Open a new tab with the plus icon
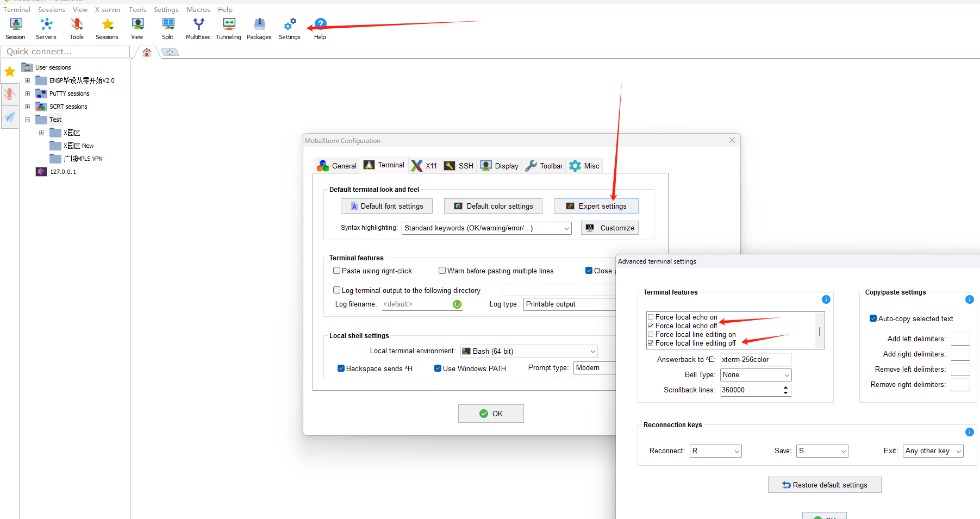Image resolution: width=980 pixels, height=519 pixels. click(170, 52)
